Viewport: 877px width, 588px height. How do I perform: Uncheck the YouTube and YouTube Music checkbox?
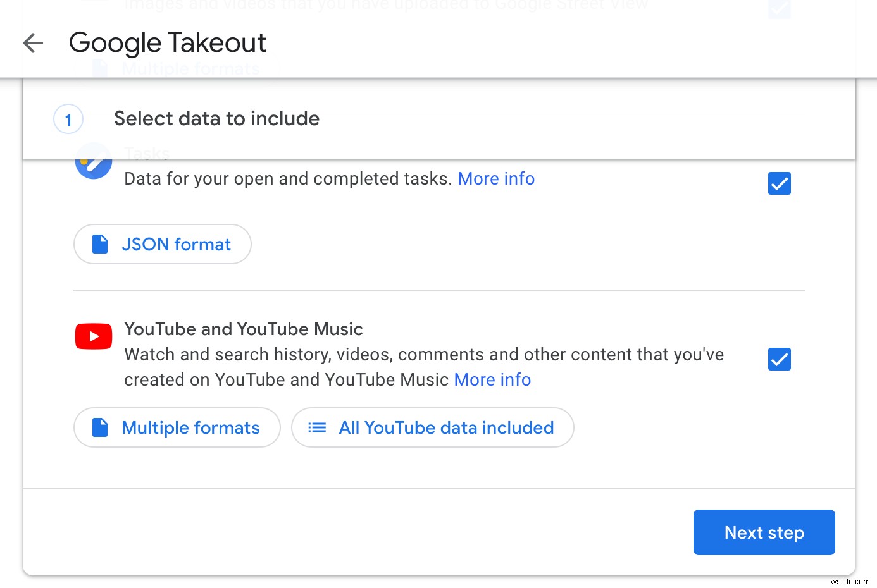point(779,359)
